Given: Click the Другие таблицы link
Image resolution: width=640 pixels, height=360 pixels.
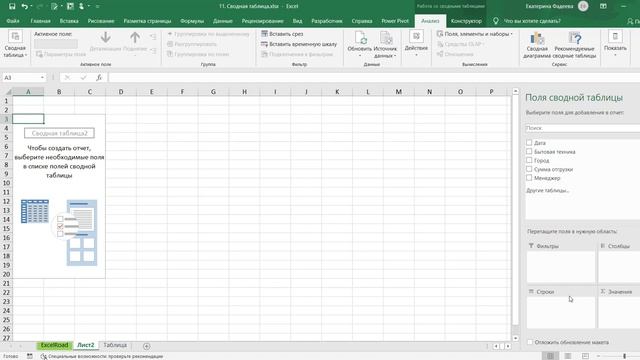Looking at the screenshot, I should 547,190.
